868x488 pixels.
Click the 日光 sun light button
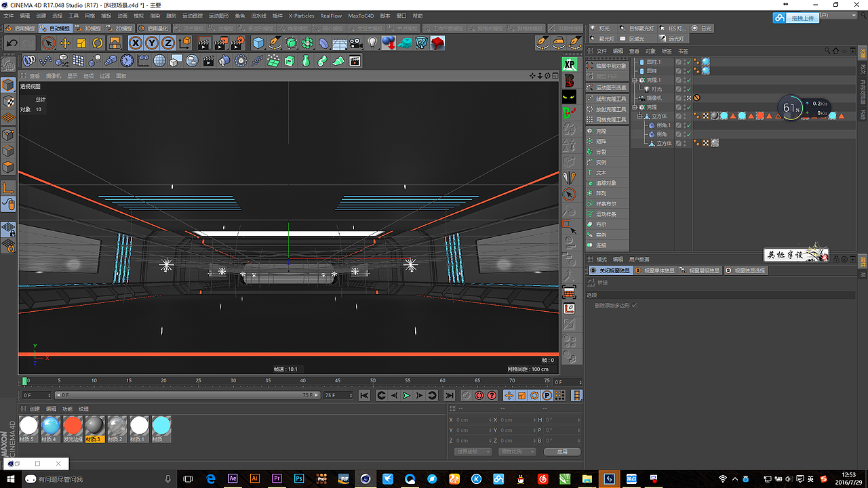(x=703, y=28)
